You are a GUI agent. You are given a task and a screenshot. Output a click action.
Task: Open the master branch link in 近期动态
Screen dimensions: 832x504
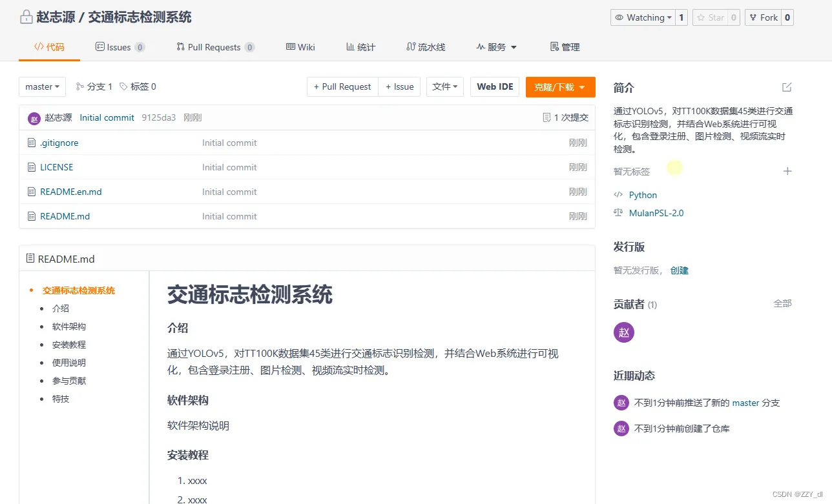745,403
